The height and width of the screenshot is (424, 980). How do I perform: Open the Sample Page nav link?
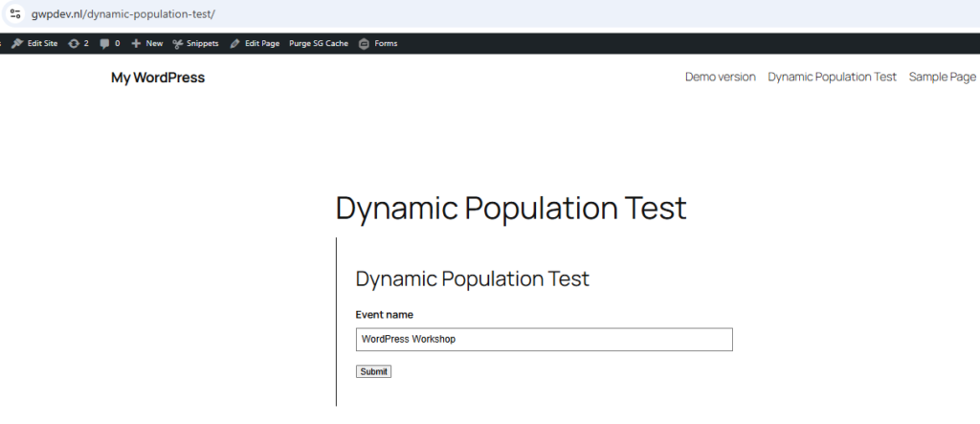coord(943,77)
